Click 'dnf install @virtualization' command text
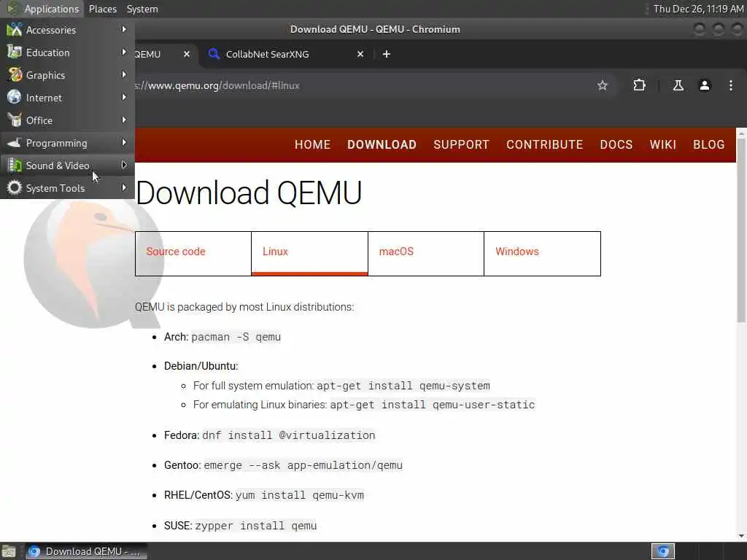747x560 pixels. tap(289, 435)
